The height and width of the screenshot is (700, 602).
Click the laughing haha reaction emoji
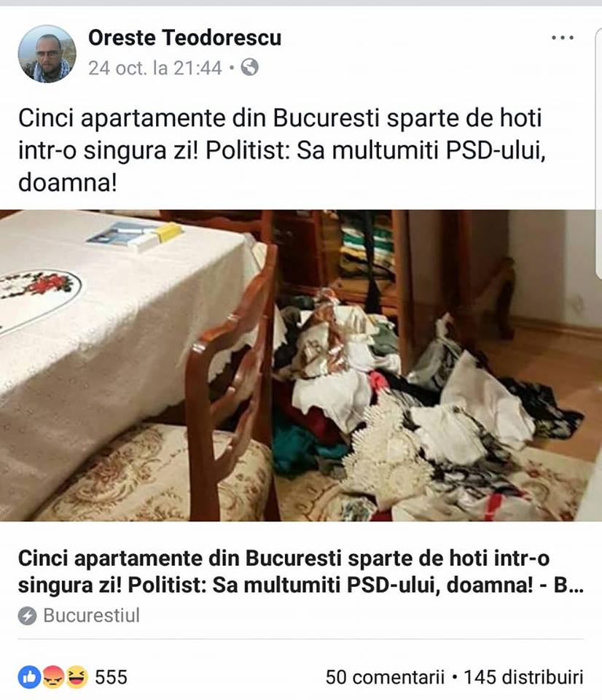click(x=77, y=677)
